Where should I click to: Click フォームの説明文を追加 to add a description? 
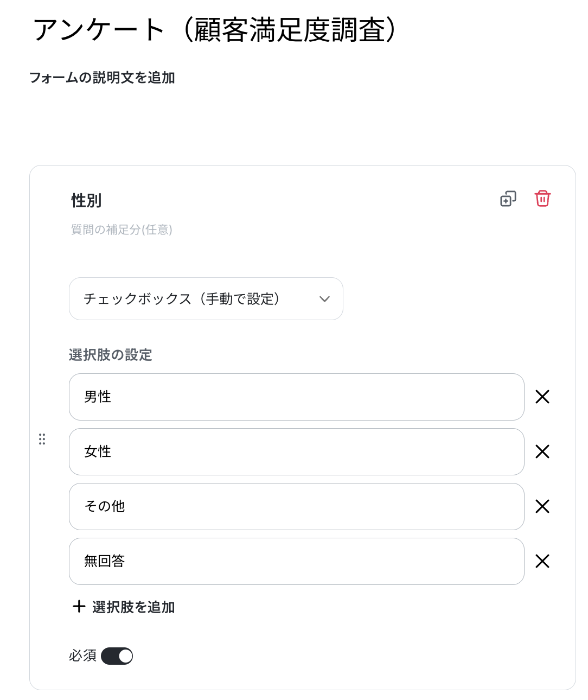coord(102,78)
